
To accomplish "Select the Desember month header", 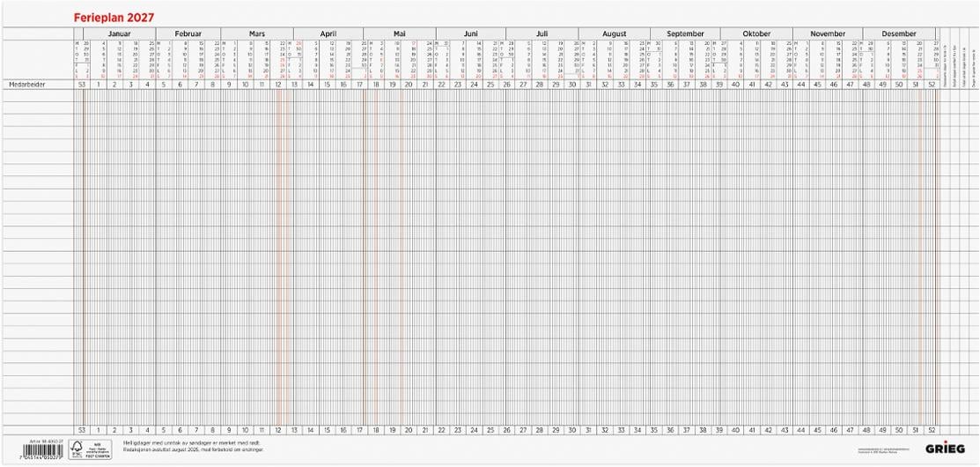I will point(899,33).
